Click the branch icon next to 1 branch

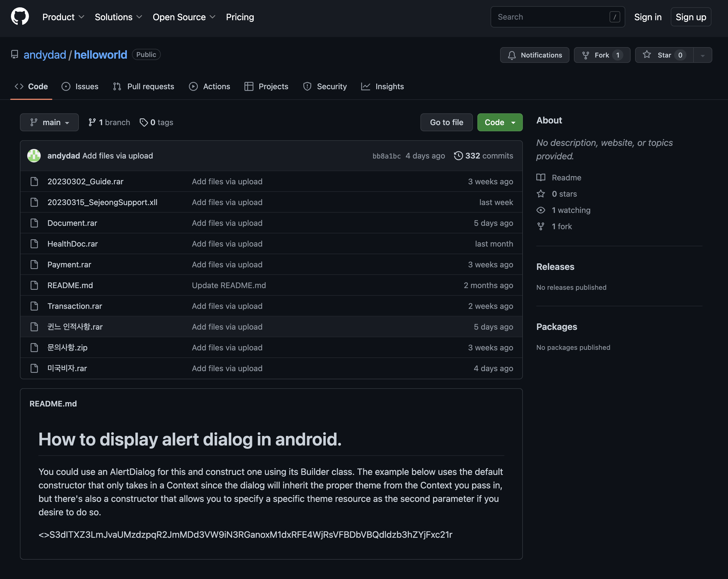point(92,122)
